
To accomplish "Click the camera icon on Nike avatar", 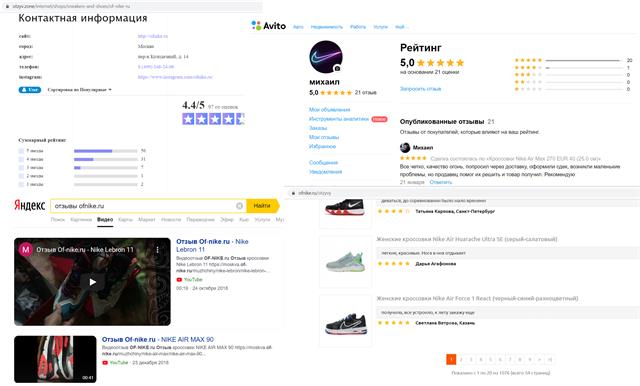I will [337, 69].
